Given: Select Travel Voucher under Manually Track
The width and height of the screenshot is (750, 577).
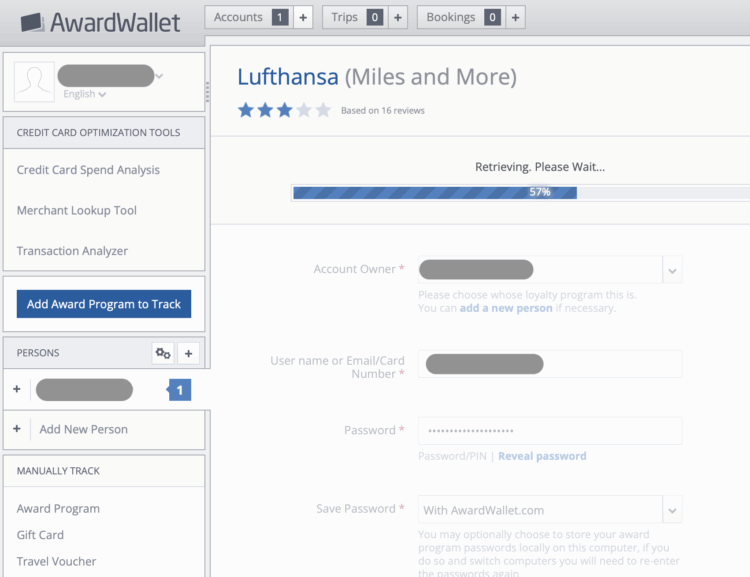Looking at the screenshot, I should (x=56, y=561).
